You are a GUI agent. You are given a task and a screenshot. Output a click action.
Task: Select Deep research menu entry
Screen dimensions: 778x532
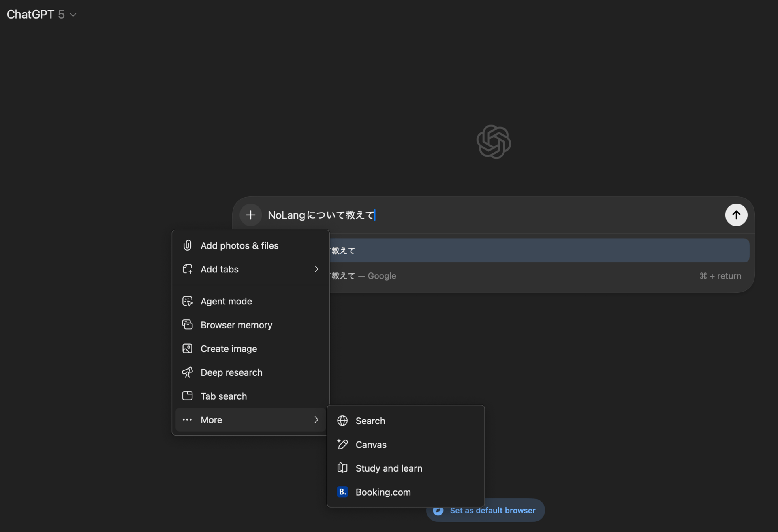(231, 372)
